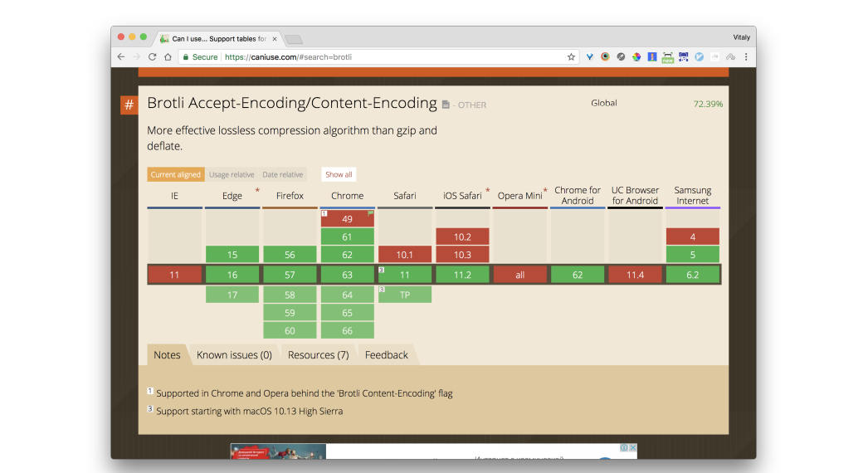This screenshot has height=473, width=868.
Task: Click the Firefox 57 current version cell
Action: point(290,275)
